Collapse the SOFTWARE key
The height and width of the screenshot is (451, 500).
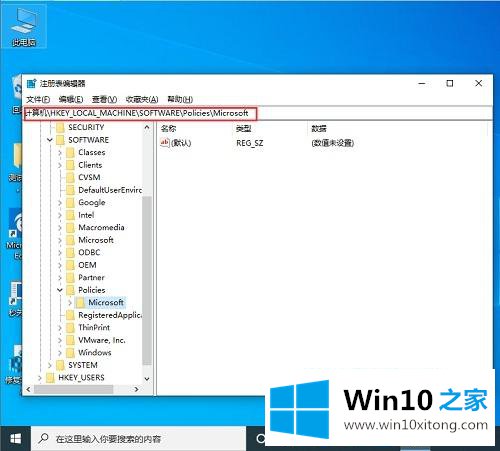(x=50, y=140)
